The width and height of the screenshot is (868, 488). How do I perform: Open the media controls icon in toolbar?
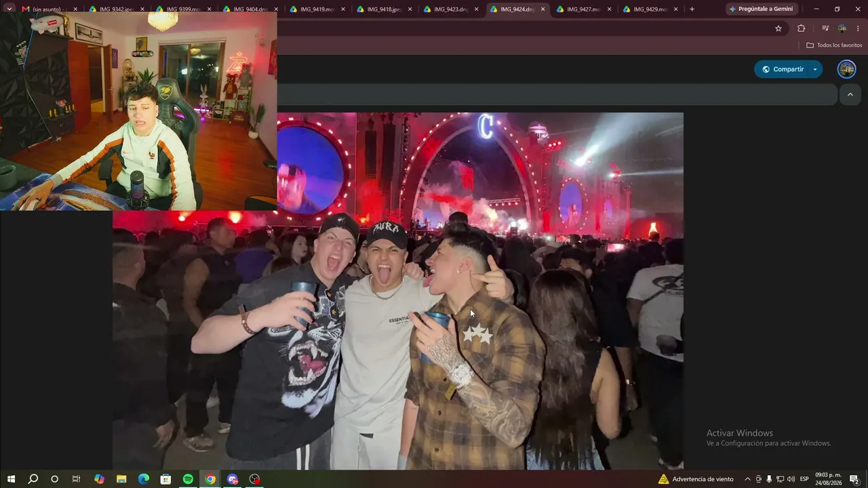(825, 28)
